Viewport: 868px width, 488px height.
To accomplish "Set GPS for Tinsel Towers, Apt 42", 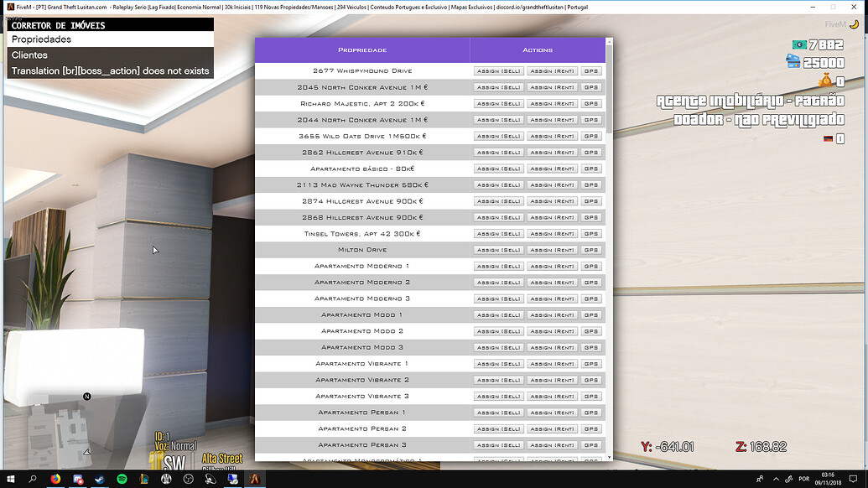I will (x=591, y=233).
